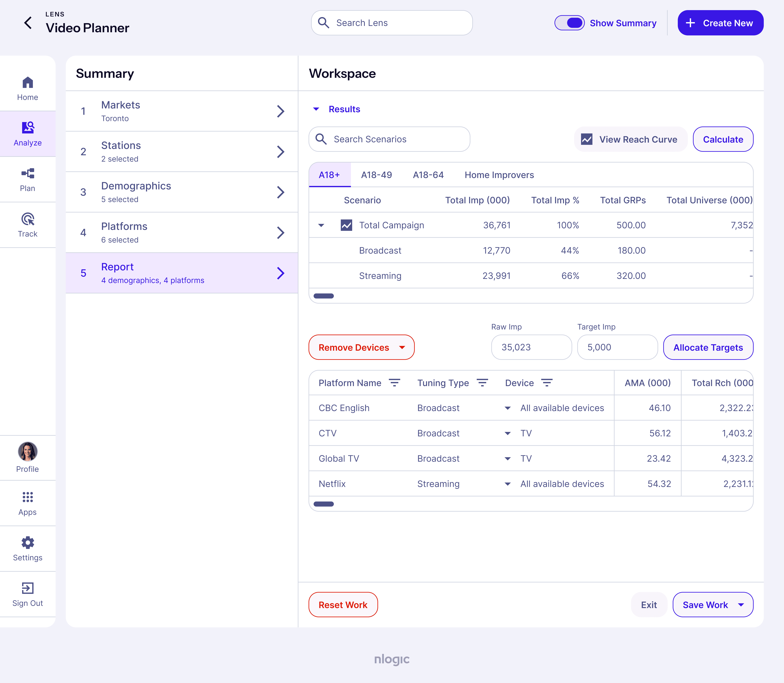This screenshot has width=784, height=683.
Task: Click the platform table horizontal scrollbar
Action: (323, 504)
